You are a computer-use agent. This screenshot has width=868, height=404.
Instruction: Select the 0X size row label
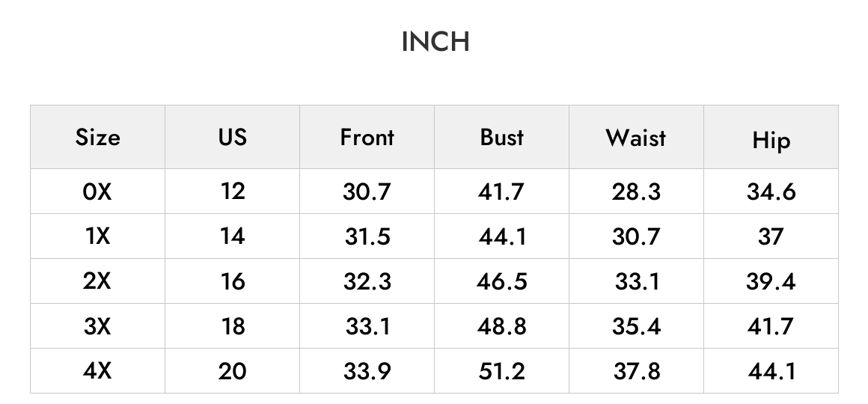(x=97, y=192)
